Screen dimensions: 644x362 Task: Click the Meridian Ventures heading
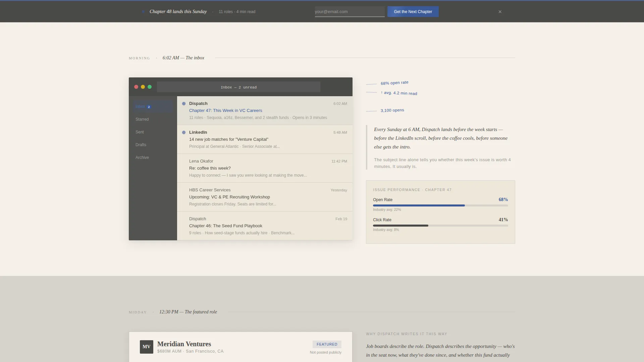point(184,344)
